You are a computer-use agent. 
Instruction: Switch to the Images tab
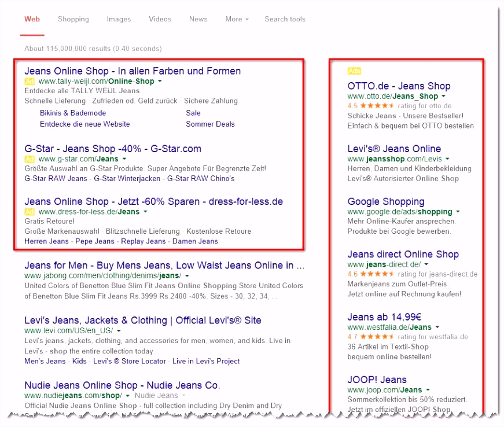[x=119, y=19]
